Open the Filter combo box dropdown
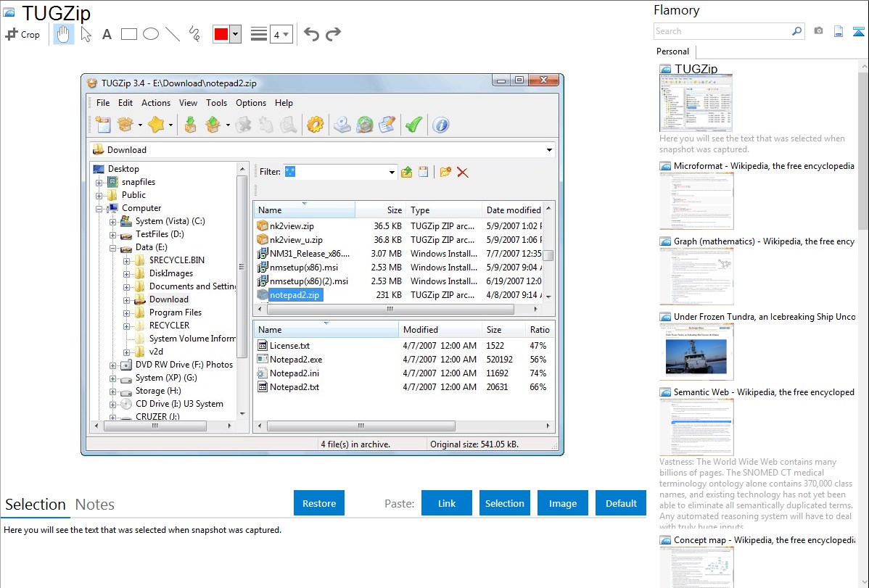 tap(392, 173)
